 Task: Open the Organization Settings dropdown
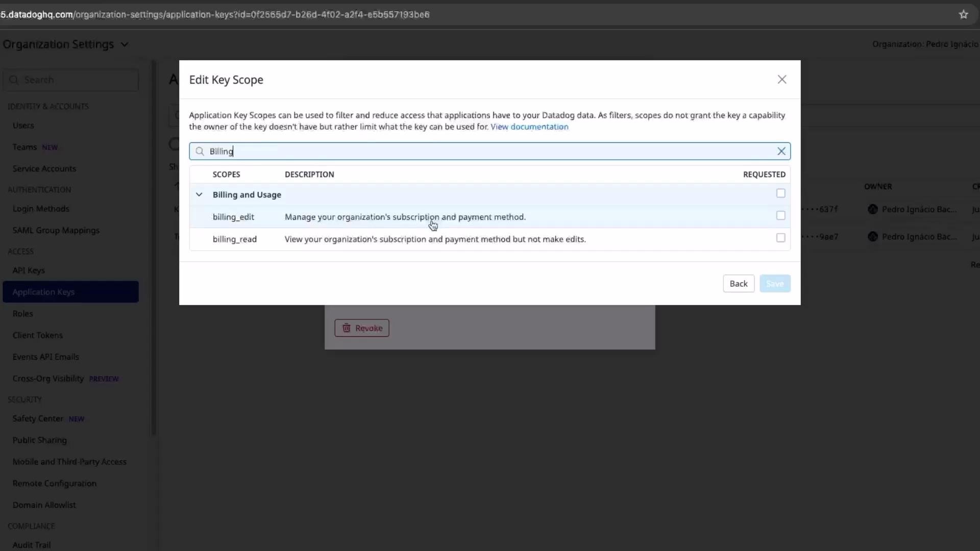[65, 44]
